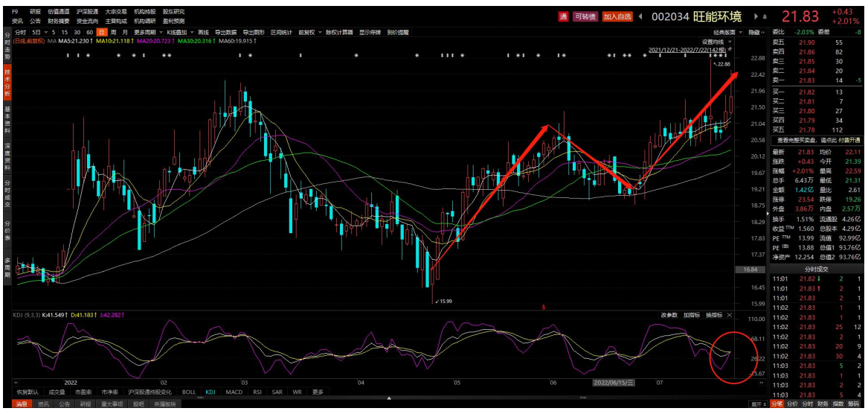The width and height of the screenshot is (868, 414).
Task: Expand the 前复权 adjustment dropdown
Action: coord(308,33)
